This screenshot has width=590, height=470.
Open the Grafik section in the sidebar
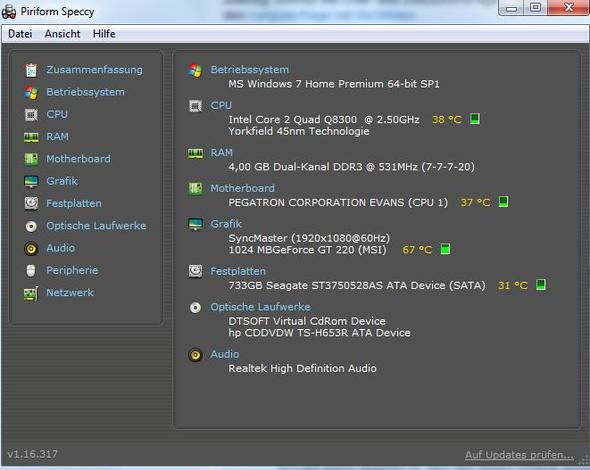point(62,181)
